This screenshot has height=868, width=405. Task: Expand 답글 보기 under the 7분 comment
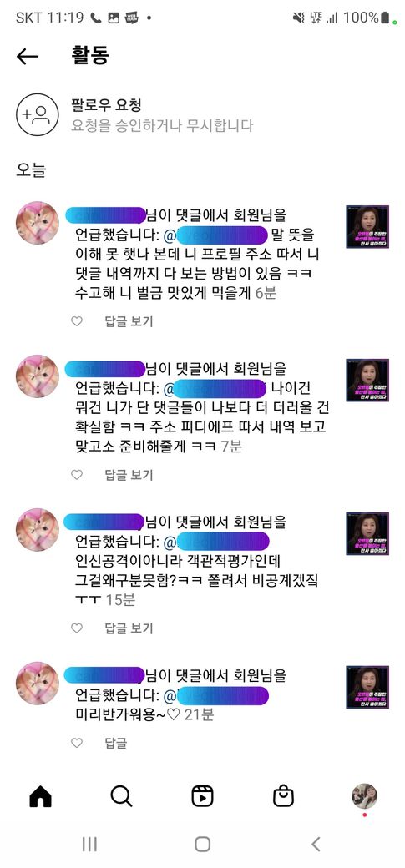(x=129, y=474)
